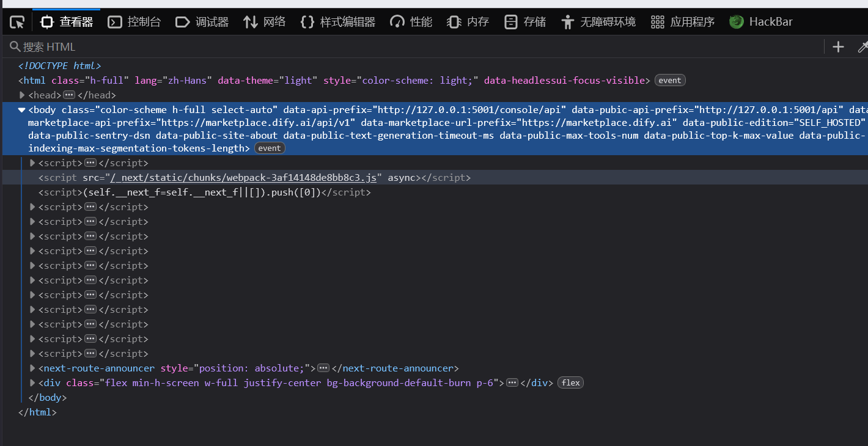This screenshot has width=868, height=446.
Task: Click the indexing-max-segmentation-tokens-length attribute text
Action: click(136, 148)
